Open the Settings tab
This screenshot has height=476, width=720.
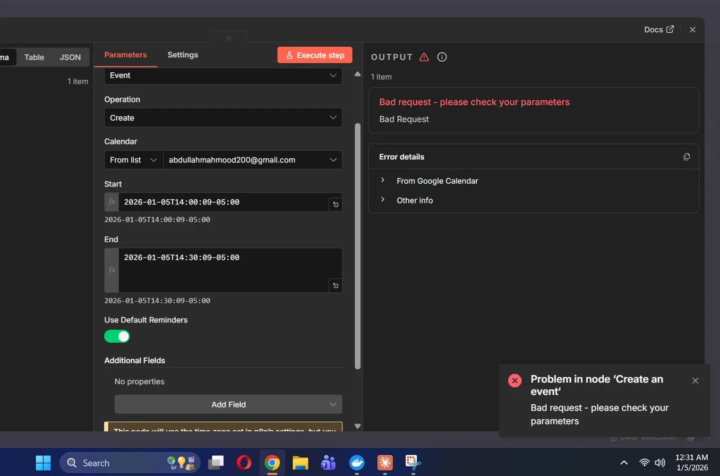(x=183, y=55)
